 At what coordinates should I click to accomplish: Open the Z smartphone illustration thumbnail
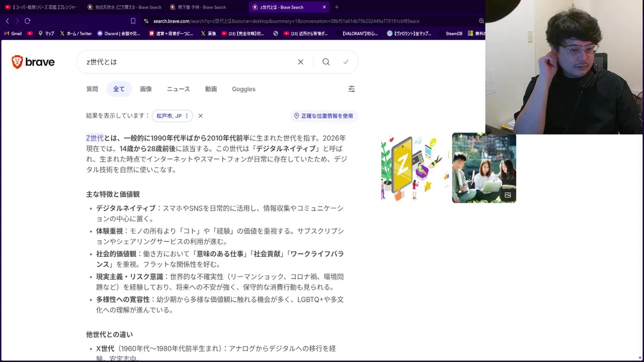pyautogui.click(x=415, y=168)
